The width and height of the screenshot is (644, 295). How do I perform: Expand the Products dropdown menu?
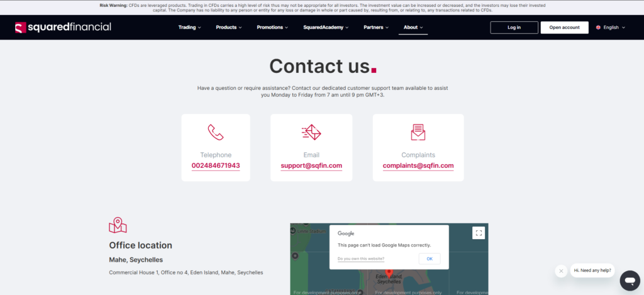229,28
